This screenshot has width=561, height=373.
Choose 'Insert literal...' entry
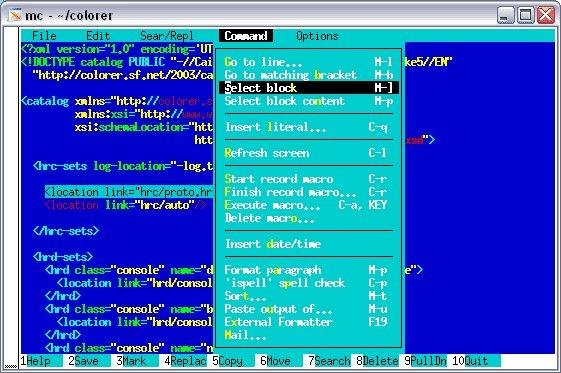(x=308, y=127)
